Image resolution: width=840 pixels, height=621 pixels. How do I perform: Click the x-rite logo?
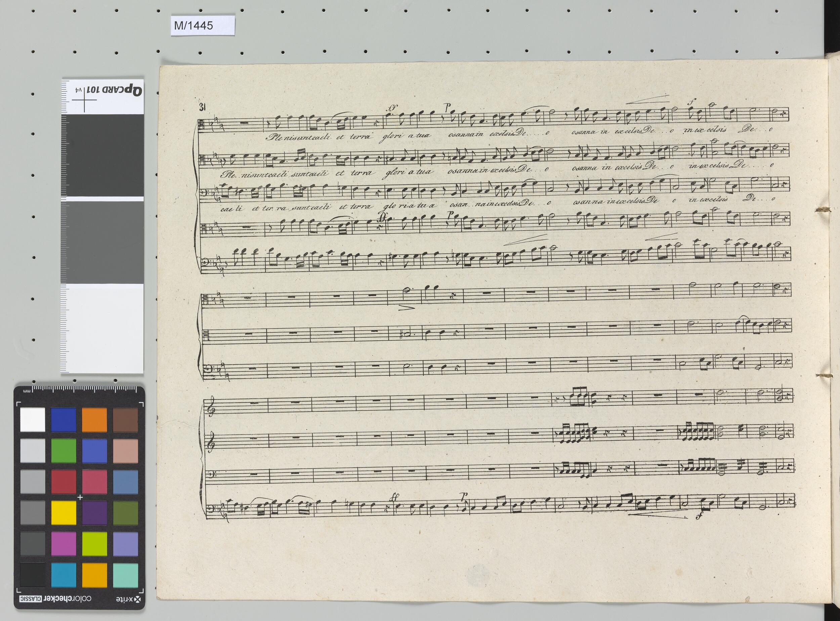[x=129, y=600]
